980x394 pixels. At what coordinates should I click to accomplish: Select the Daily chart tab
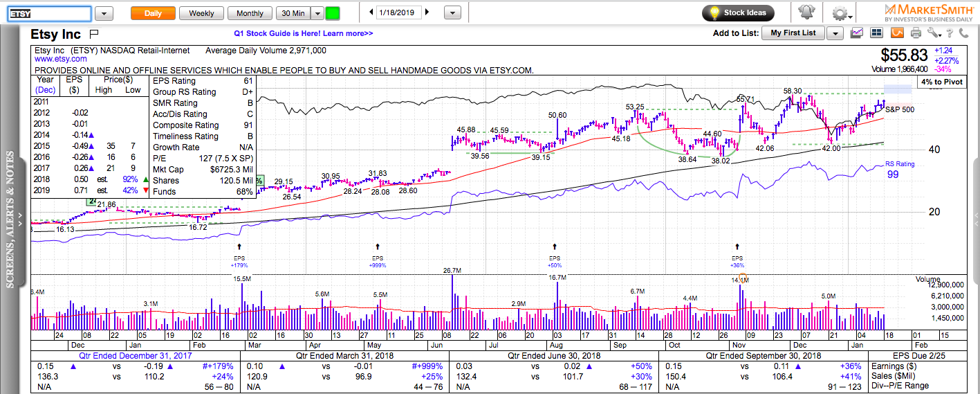tap(153, 13)
